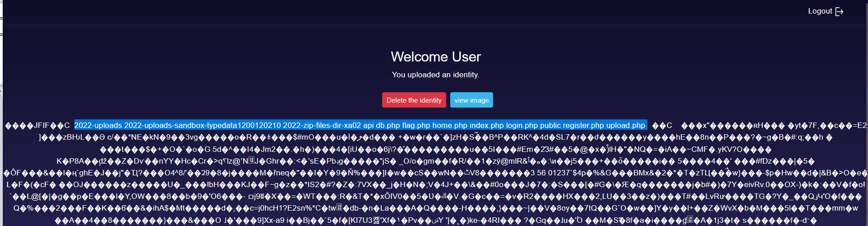The height and width of the screenshot is (226, 868).
Task: Click the highlighted word flag.php
Action: click(416, 126)
